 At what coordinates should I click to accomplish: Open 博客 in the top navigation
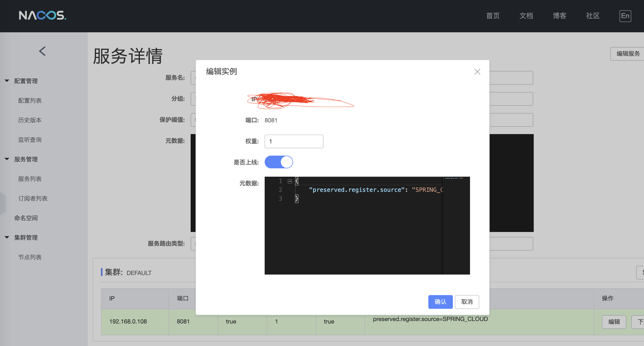559,16
